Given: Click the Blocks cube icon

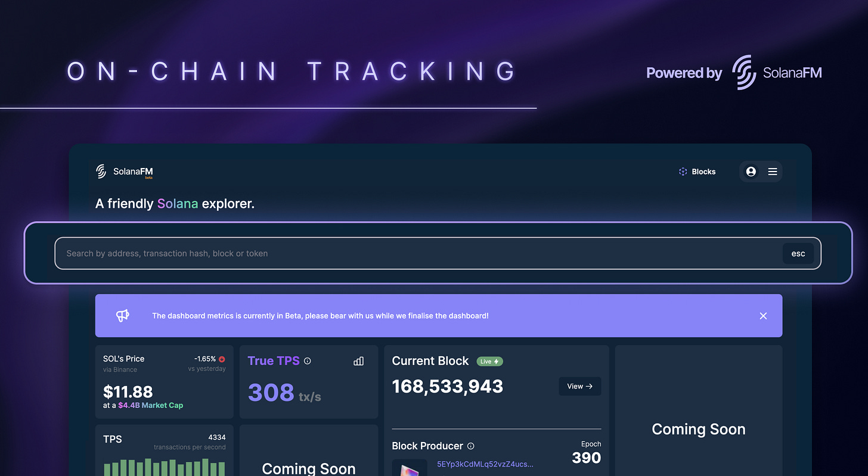Looking at the screenshot, I should point(683,172).
